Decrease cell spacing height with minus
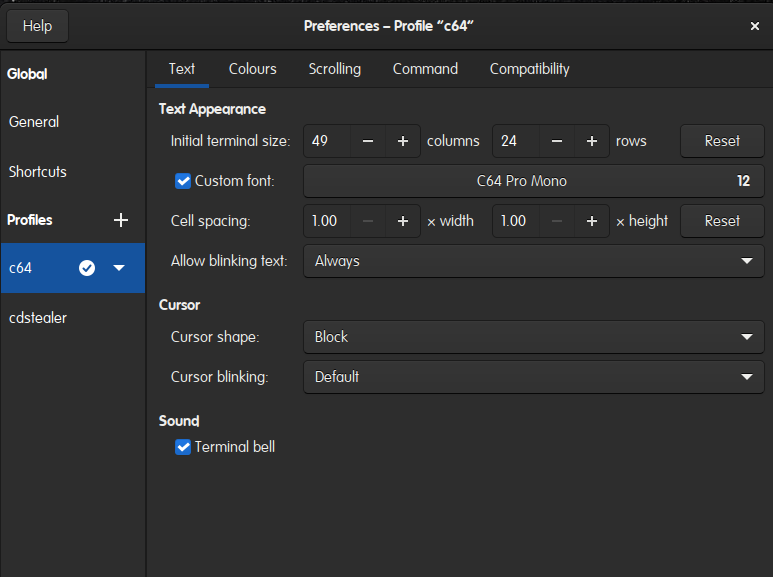Screen dimensions: 773x577 [x=557, y=221]
